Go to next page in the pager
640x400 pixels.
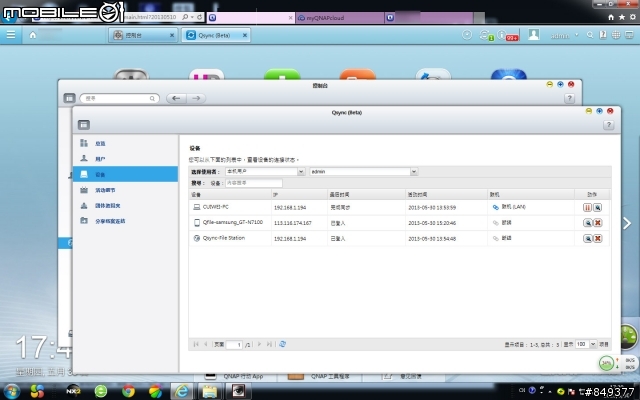click(x=259, y=344)
